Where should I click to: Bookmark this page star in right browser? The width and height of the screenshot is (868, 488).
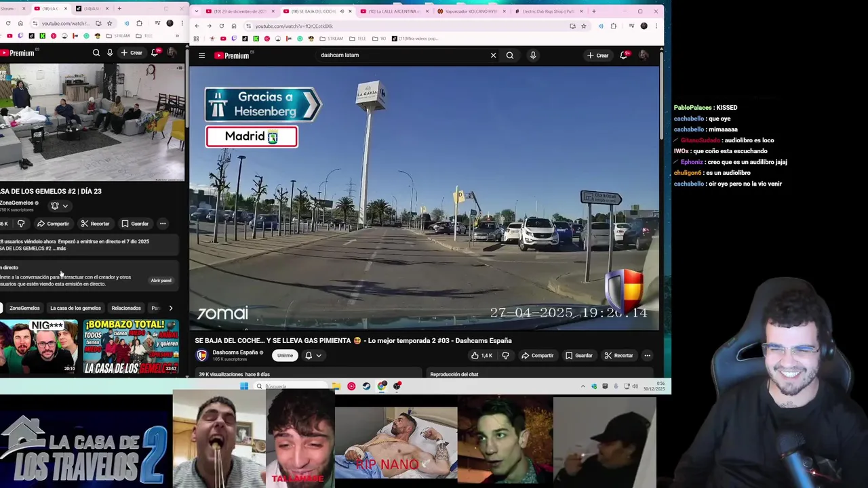[x=583, y=26]
